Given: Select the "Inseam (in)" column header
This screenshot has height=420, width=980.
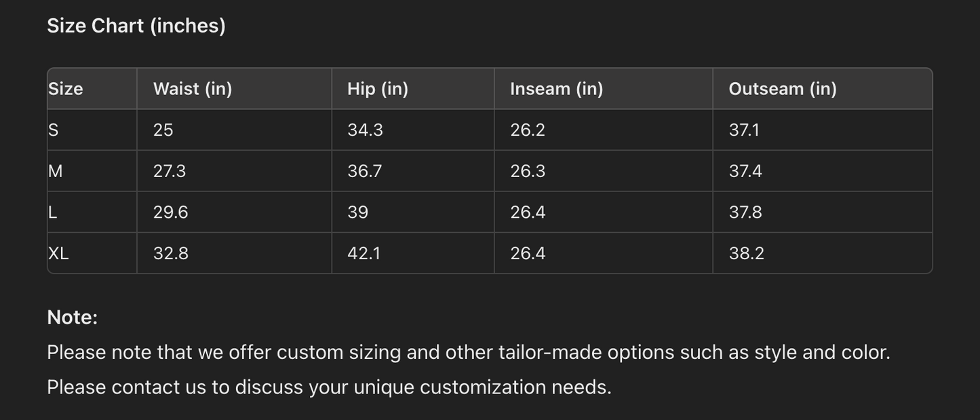Looking at the screenshot, I should (556, 89).
